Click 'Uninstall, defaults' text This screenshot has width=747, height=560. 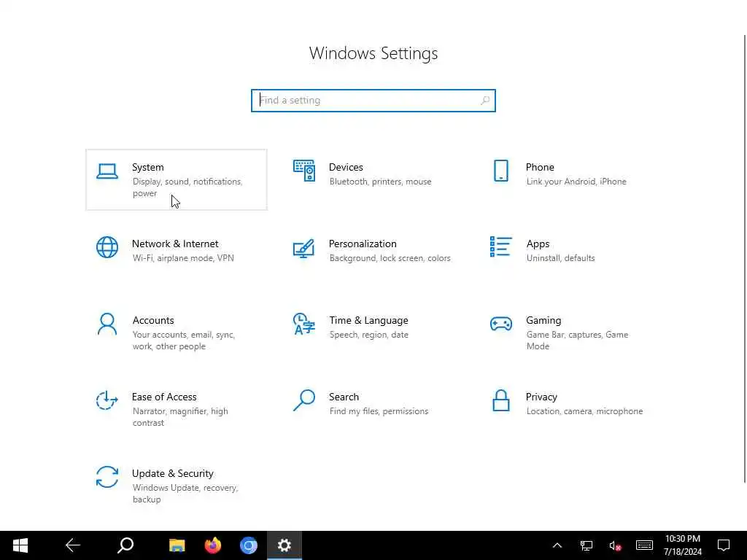coord(561,258)
